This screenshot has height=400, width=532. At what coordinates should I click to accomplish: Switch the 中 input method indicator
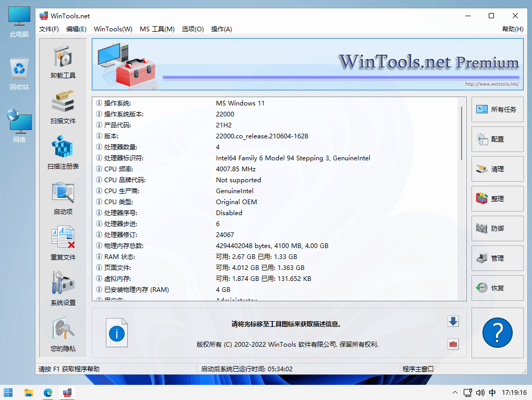[492, 393]
